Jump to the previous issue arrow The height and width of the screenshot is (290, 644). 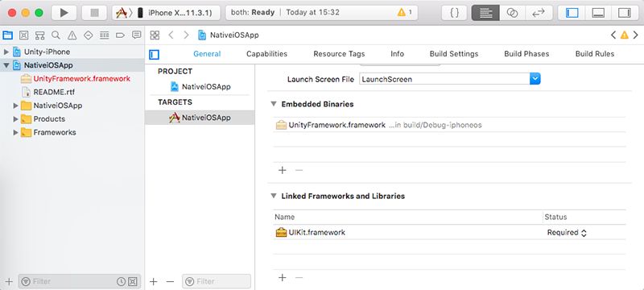[x=613, y=35]
